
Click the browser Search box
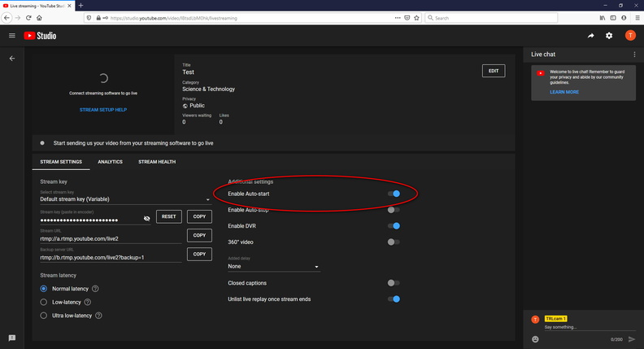click(x=491, y=18)
